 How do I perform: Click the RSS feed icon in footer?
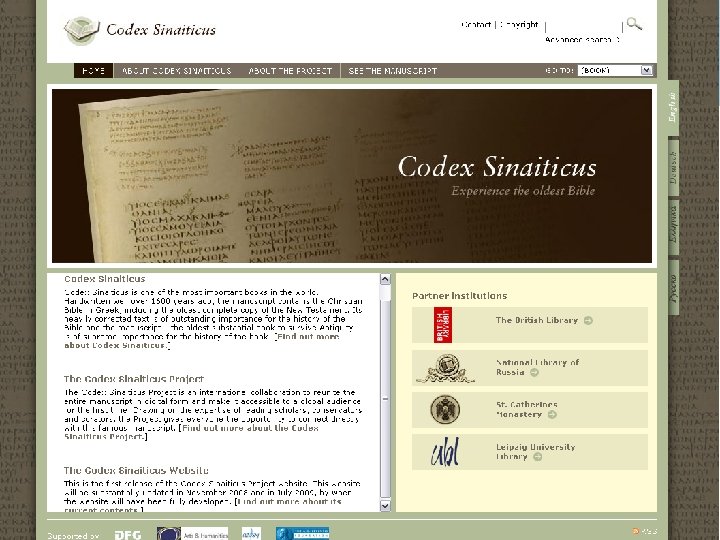click(x=636, y=531)
